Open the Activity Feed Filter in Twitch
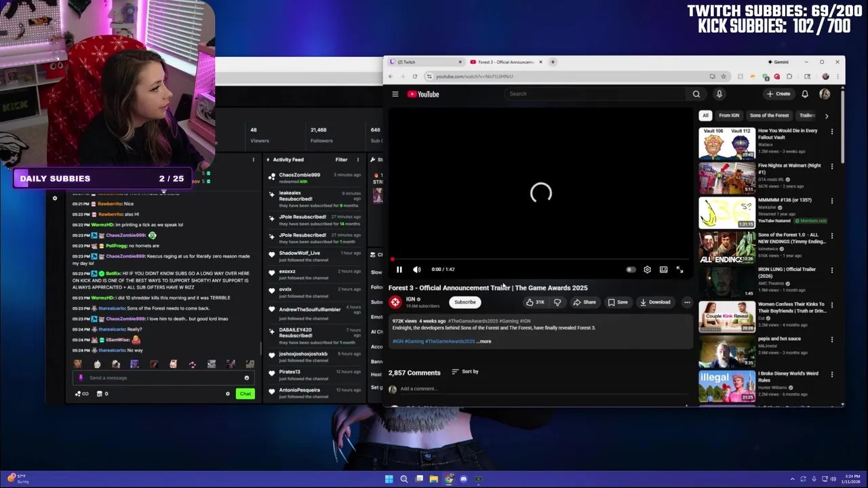This screenshot has width=868, height=488. pos(341,160)
